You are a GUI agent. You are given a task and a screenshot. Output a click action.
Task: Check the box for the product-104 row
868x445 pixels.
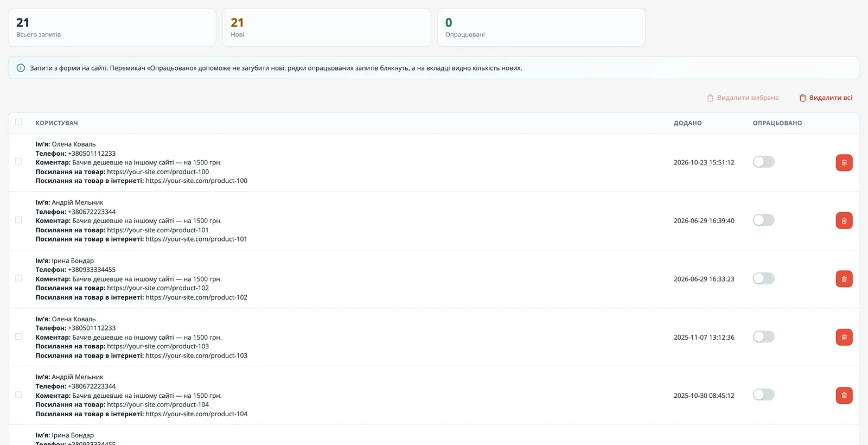click(x=18, y=395)
